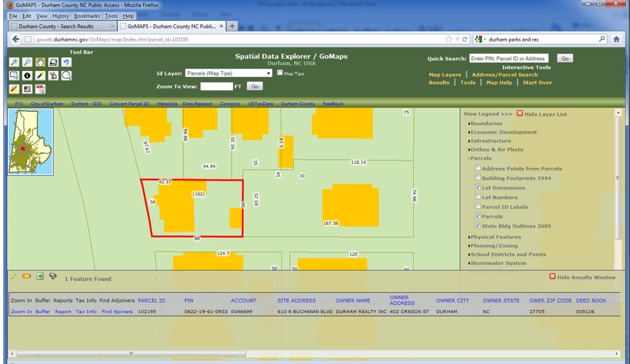Expand the Boundaries layer group

485,123
